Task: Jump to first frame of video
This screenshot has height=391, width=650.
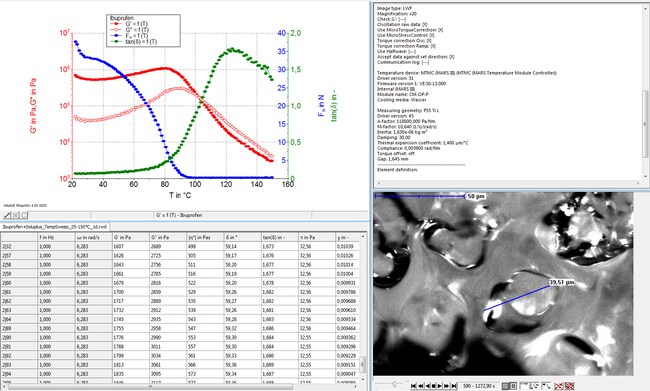Action: pyautogui.click(x=413, y=386)
